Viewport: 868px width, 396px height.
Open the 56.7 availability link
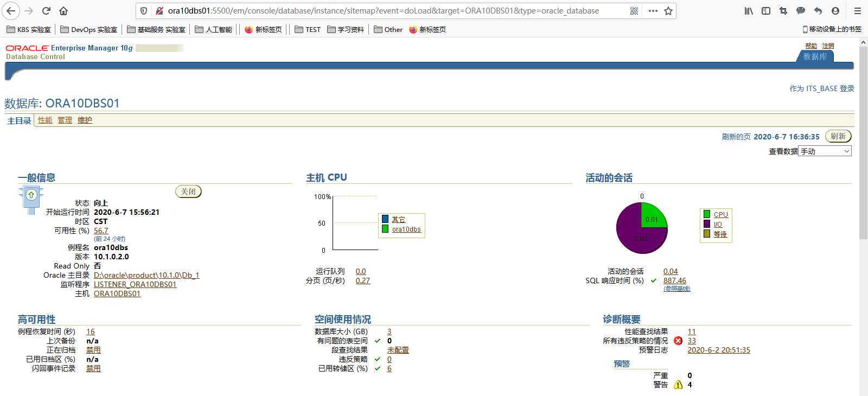(x=101, y=231)
